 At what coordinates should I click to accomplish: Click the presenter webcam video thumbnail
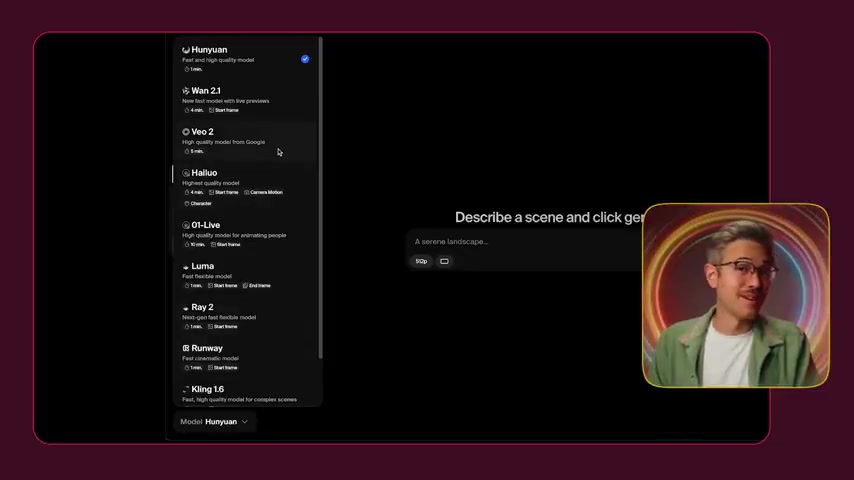click(736, 295)
